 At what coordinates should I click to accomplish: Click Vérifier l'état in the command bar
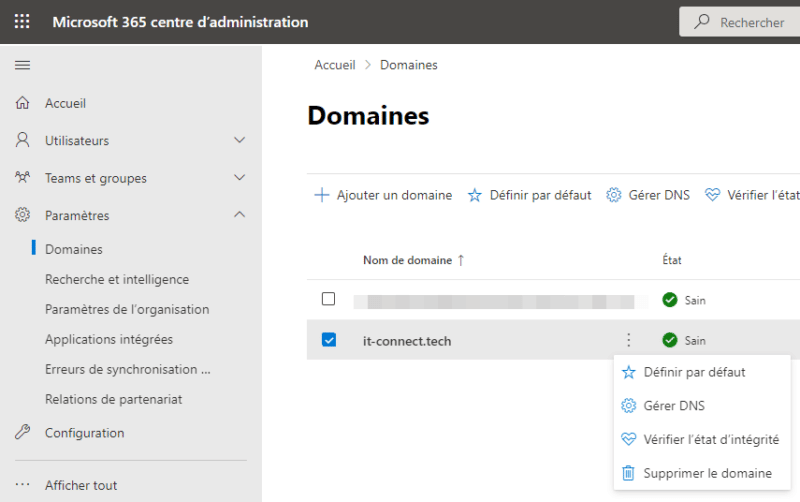[752, 195]
